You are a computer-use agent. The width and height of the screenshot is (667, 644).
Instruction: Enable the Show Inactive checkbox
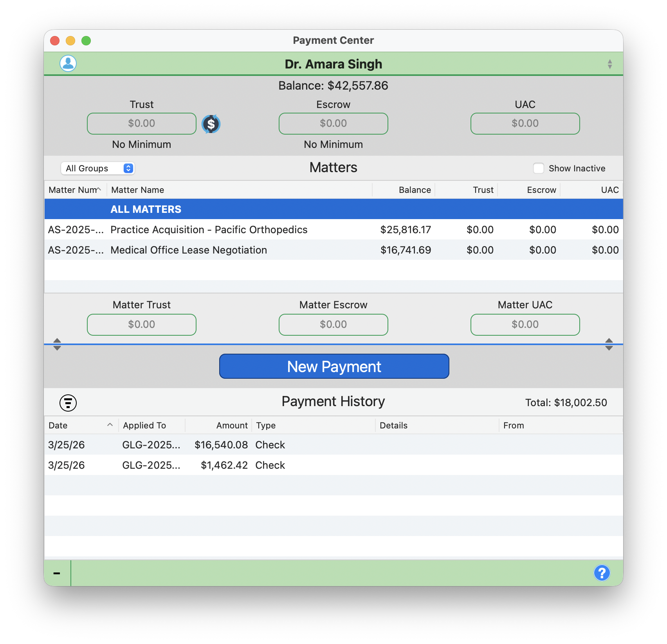539,168
